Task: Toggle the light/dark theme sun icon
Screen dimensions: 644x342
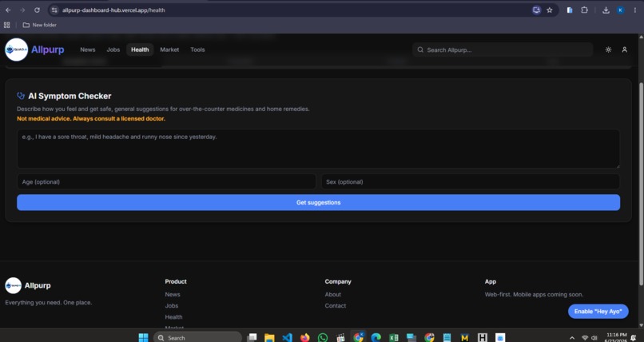Action: [608, 50]
